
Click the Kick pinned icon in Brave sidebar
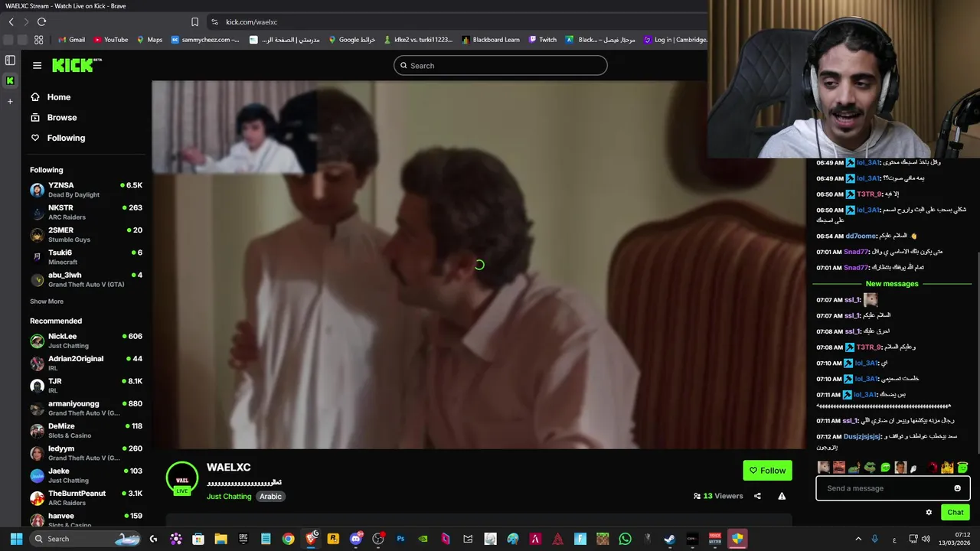coord(10,80)
